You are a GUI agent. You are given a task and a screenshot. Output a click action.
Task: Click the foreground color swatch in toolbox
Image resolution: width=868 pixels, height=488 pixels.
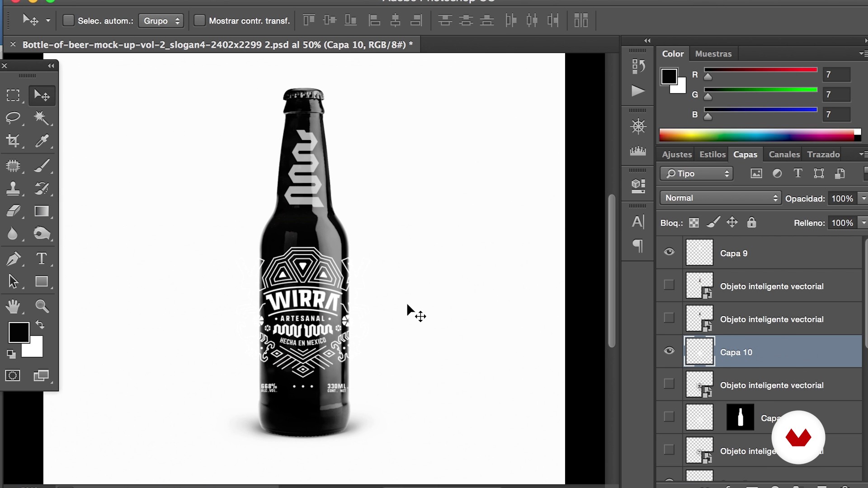coord(19,333)
